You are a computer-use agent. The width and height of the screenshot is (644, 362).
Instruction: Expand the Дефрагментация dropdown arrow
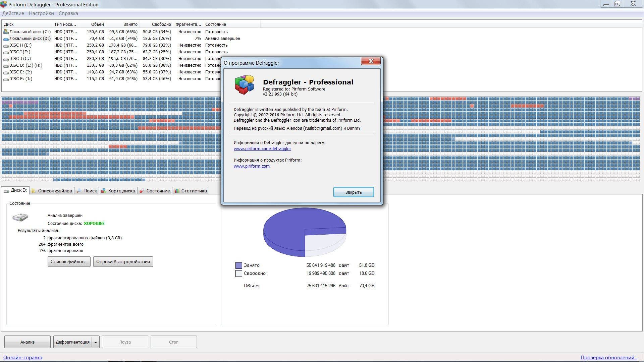96,342
